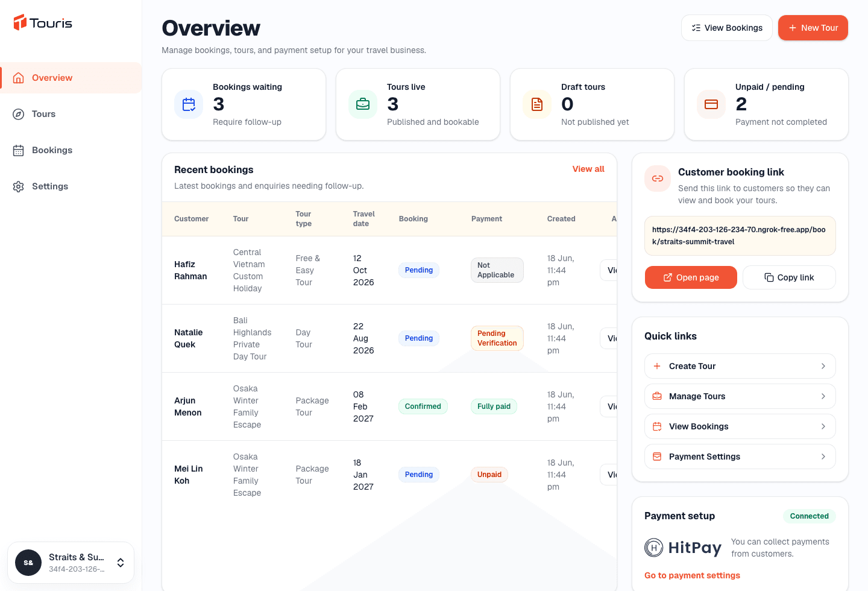868x591 pixels.
Task: Click the S& workspace avatar
Action: 28,563
